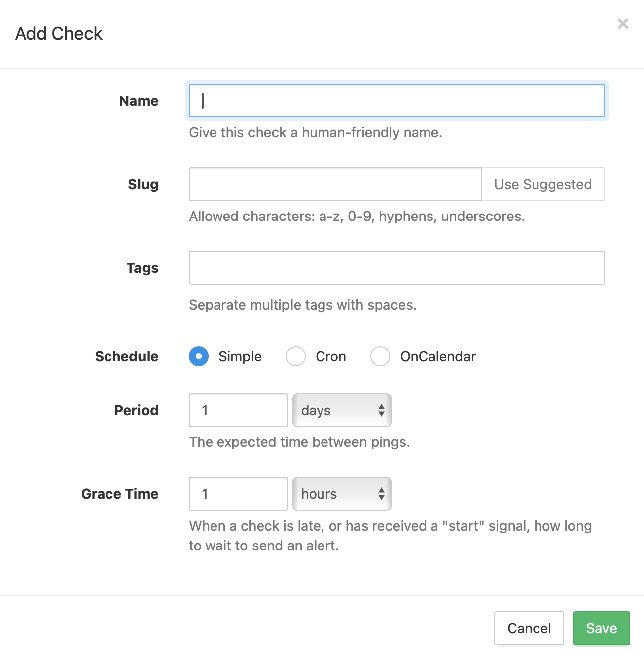Switch schedule to OnCalendar

380,356
